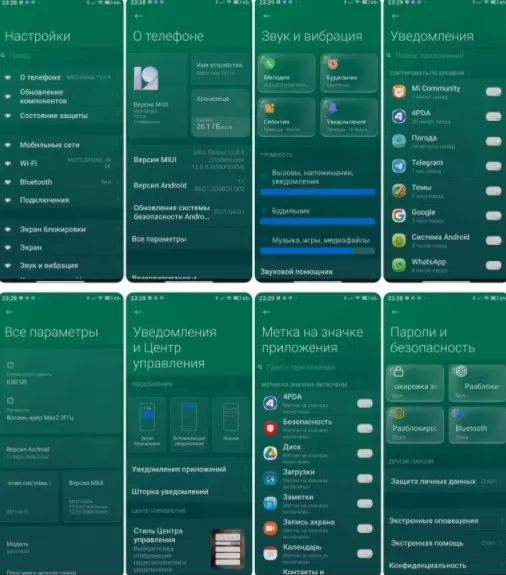Viewport: 506px width, 575px height.
Task: Toggle Погода notifications switch
Action: click(493, 141)
